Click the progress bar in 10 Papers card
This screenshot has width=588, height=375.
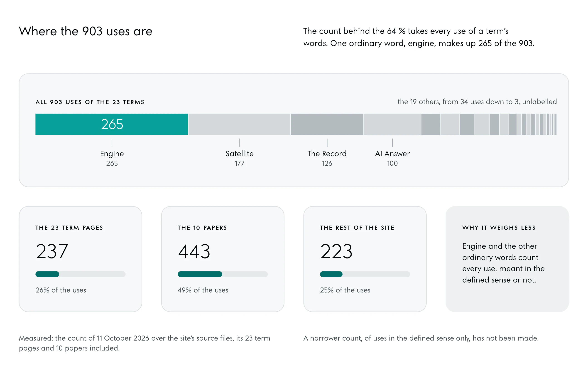(x=223, y=274)
